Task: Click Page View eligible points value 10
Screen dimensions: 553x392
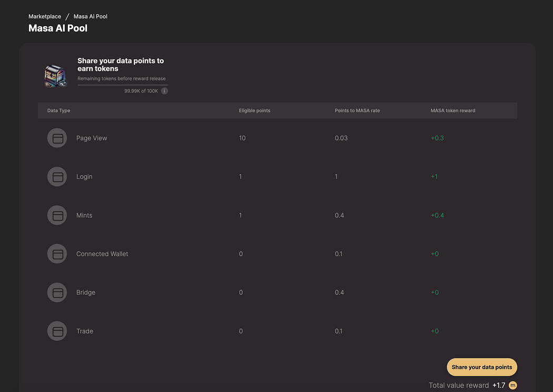Action: pyautogui.click(x=242, y=138)
